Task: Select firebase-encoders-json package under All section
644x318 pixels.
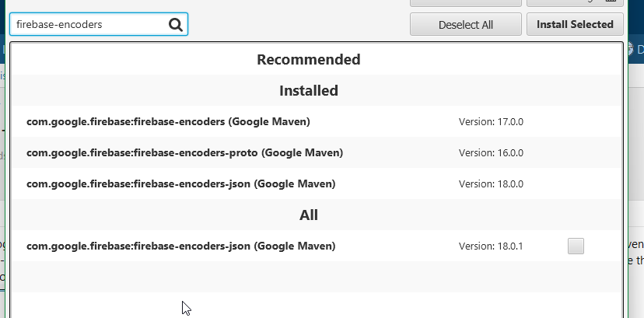Action: click(x=180, y=246)
